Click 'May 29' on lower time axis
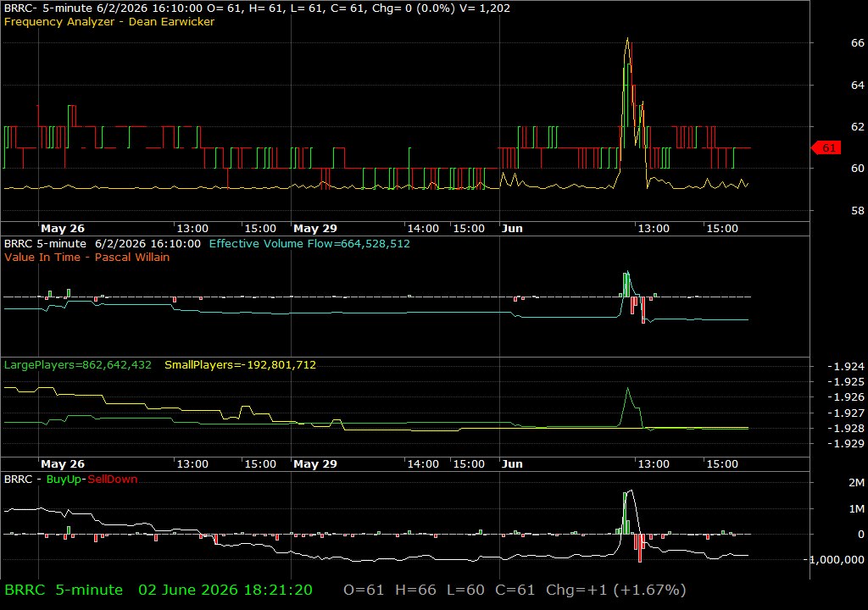The height and width of the screenshot is (610, 868). click(x=315, y=464)
